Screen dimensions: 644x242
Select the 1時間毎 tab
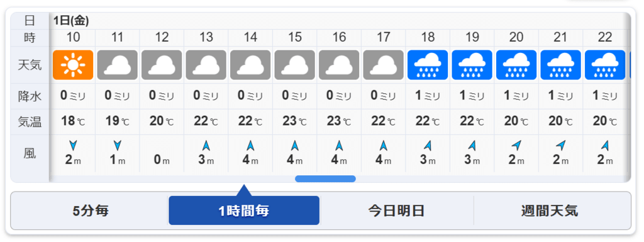244,210
